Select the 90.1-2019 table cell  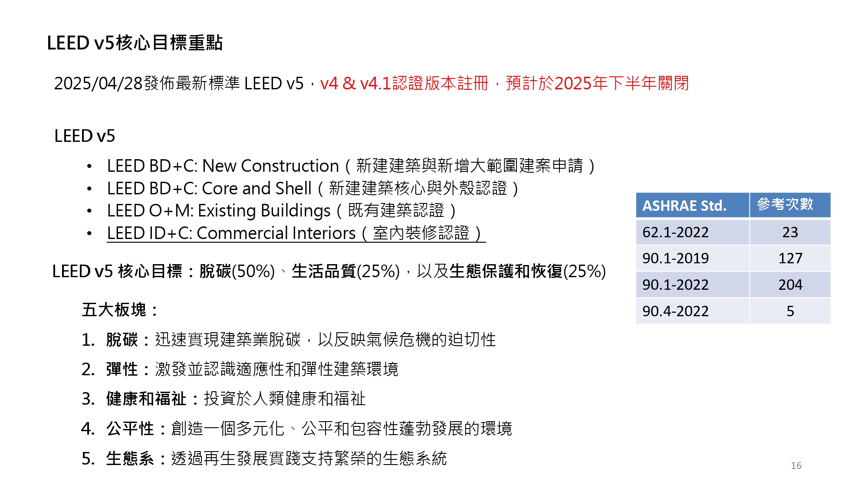[692, 259]
